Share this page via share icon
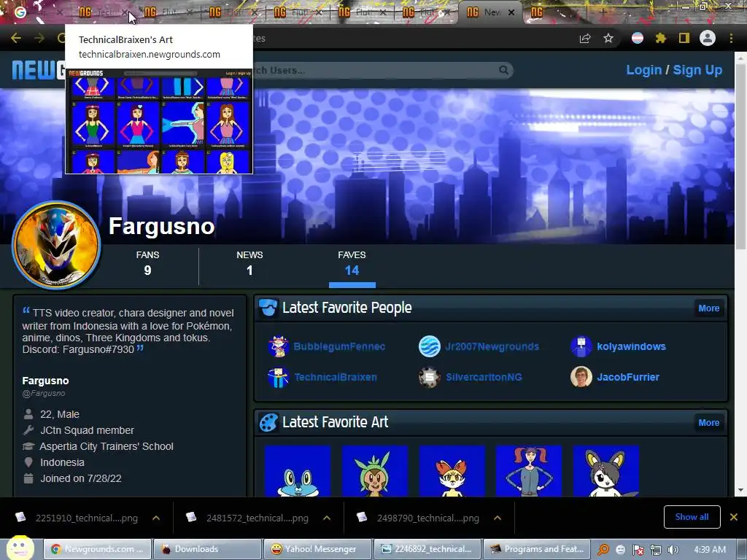The width and height of the screenshot is (747, 560). click(585, 38)
